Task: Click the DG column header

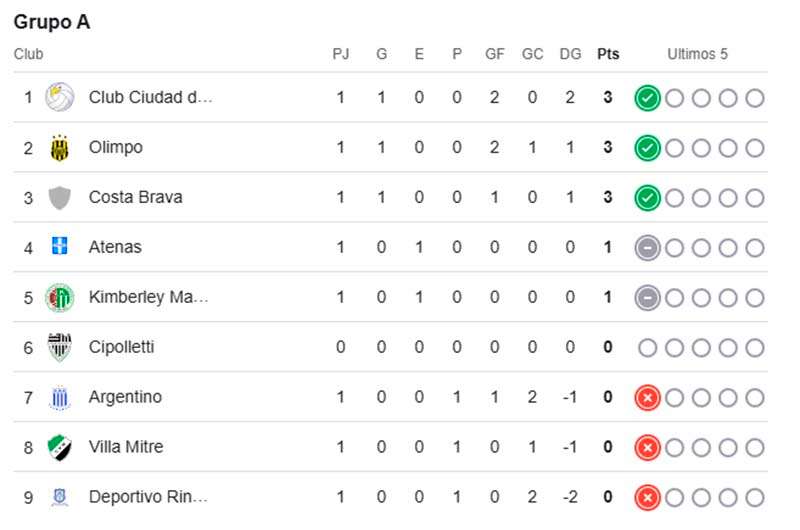Action: point(570,54)
